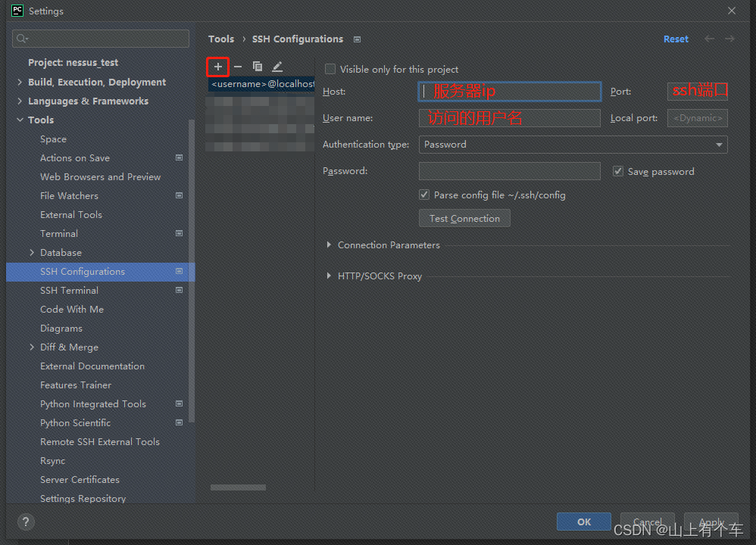Click the Apply button
This screenshot has width=756, height=545.
coord(711,522)
